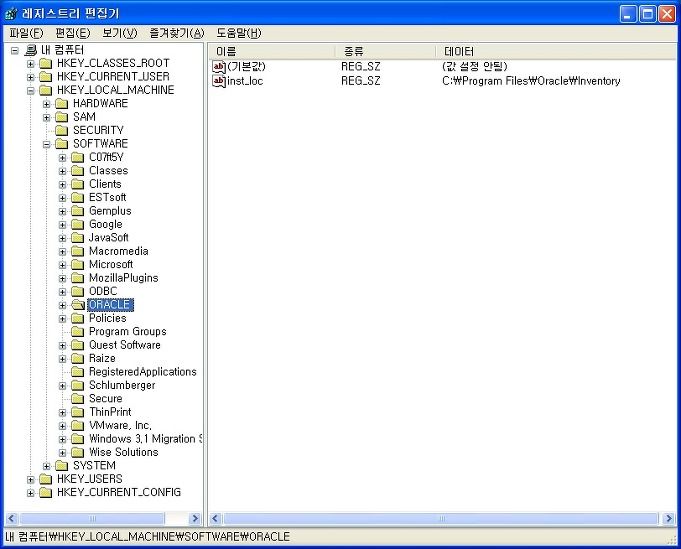Collapse the SOFTWARE key node
Viewport: 681px width, 549px height.
tap(46, 145)
